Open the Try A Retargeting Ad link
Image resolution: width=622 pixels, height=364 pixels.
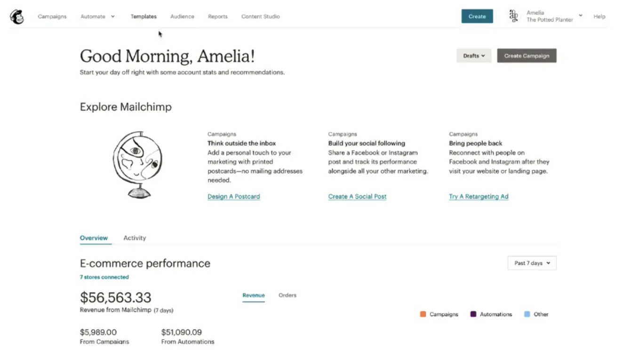click(478, 197)
